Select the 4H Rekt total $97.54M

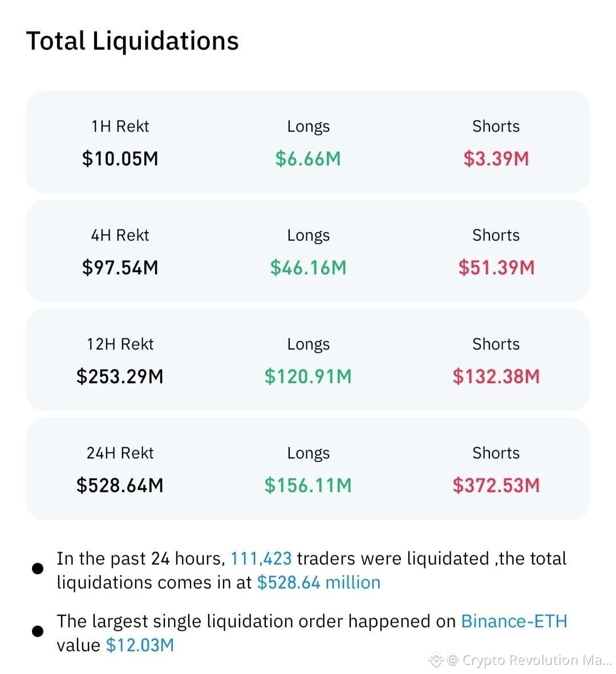(120, 267)
